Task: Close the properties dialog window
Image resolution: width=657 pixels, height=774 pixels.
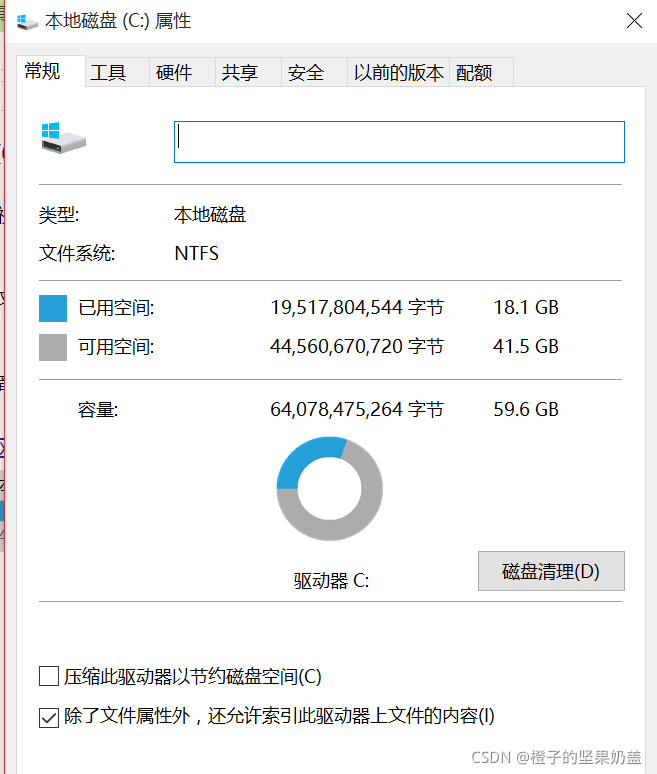Action: 634,21
